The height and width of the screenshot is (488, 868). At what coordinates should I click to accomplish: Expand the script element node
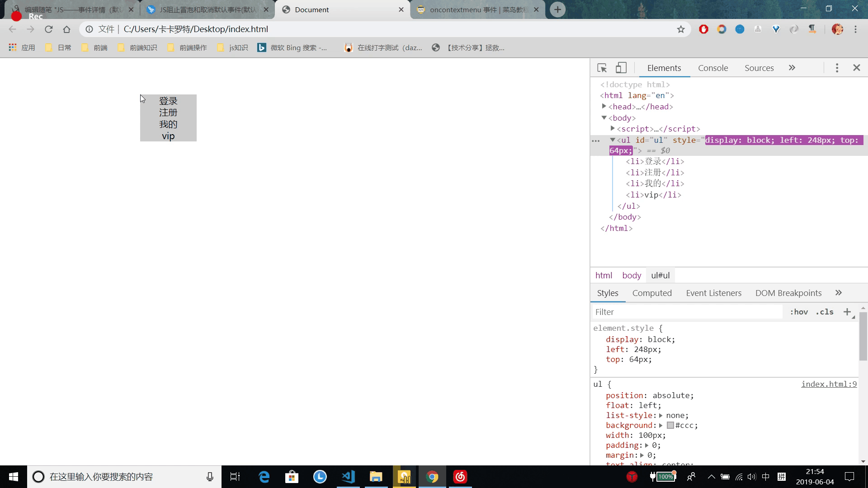[x=612, y=129]
